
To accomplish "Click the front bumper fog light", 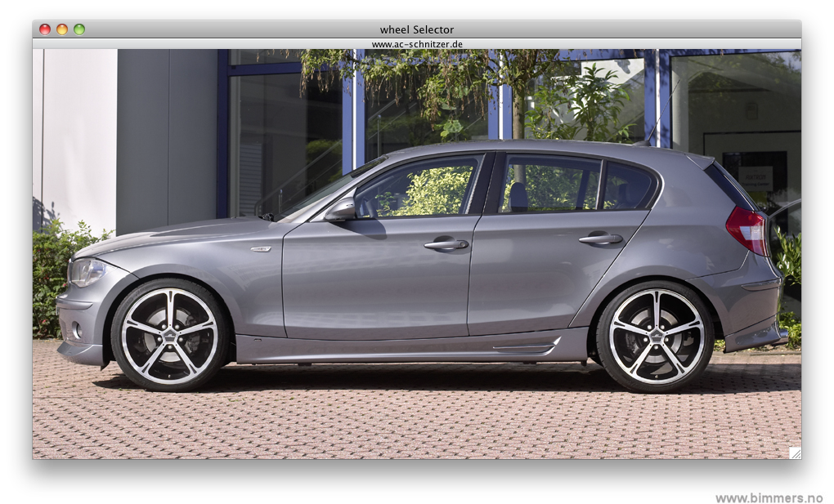I will (x=77, y=329).
